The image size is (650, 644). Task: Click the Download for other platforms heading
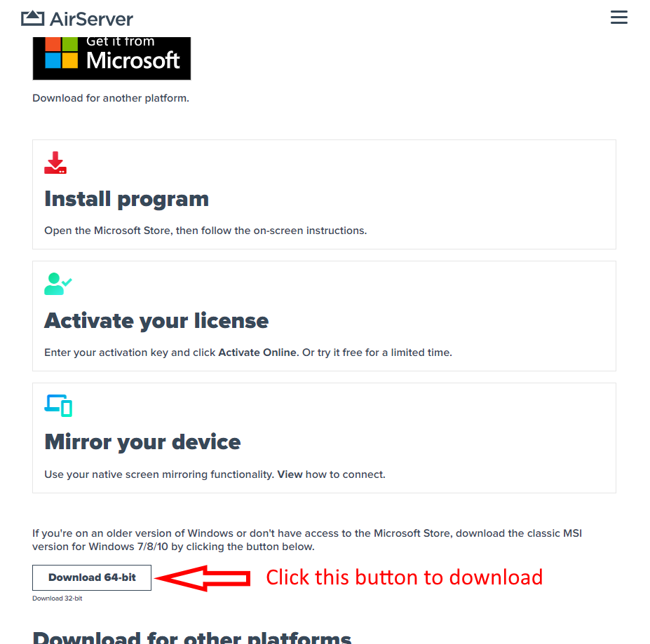(x=192, y=638)
